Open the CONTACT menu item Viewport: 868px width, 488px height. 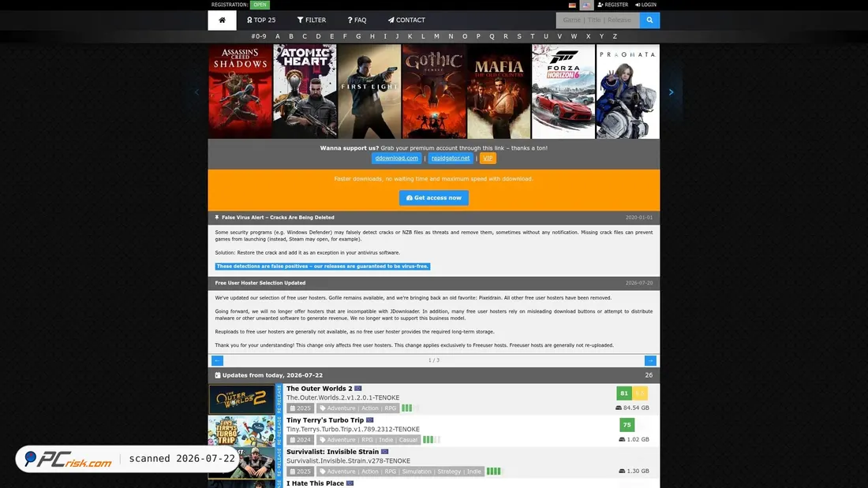tap(406, 20)
